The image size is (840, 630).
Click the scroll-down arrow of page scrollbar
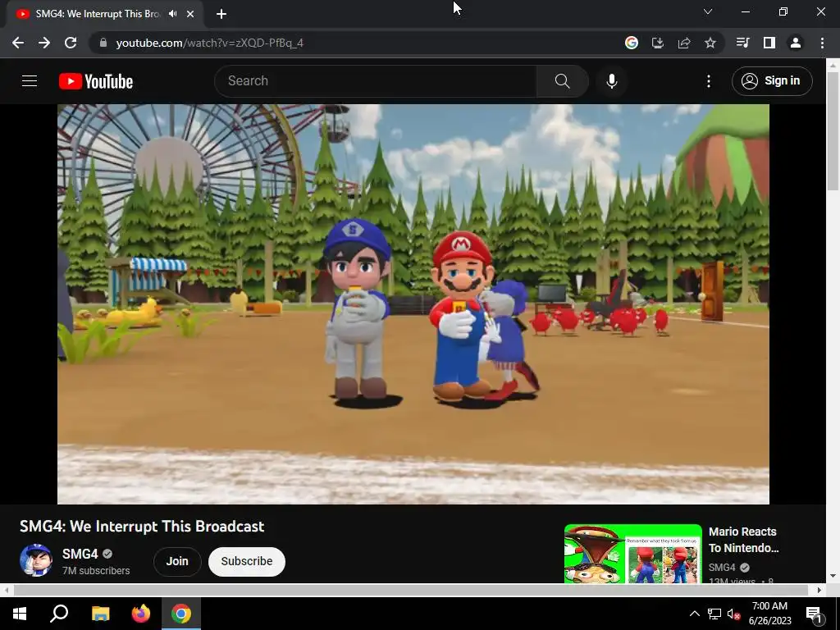(x=833, y=576)
